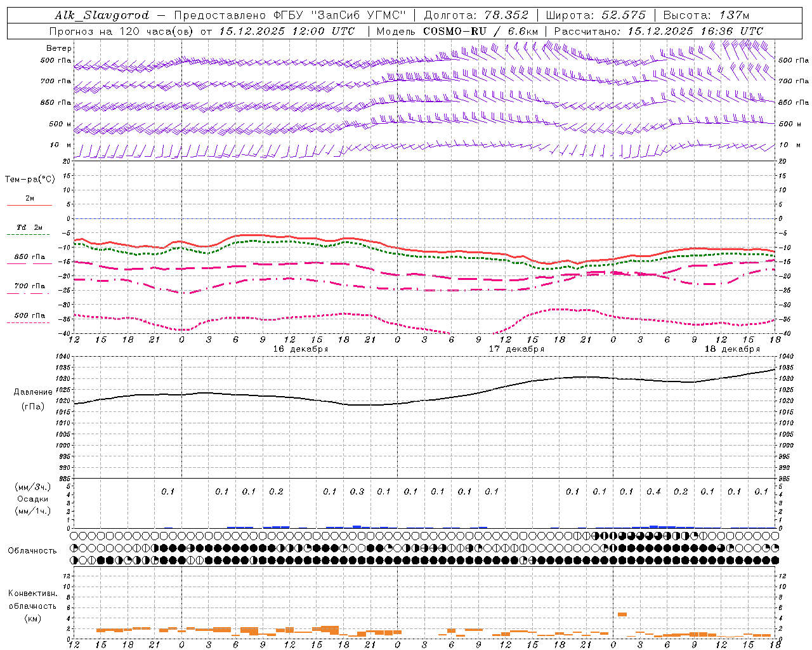Click the 'Ветер' wind panel label
Image resolution: width=812 pixels, height=650 pixels.
coord(59,48)
